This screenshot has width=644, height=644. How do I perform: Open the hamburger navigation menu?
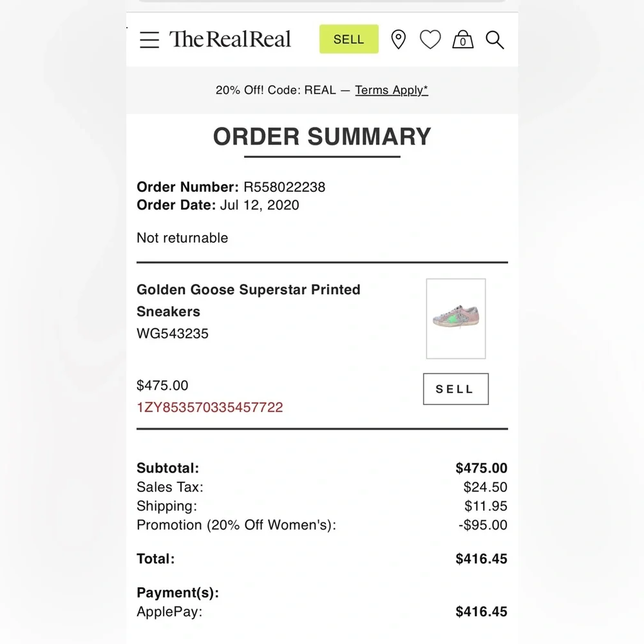(x=149, y=40)
